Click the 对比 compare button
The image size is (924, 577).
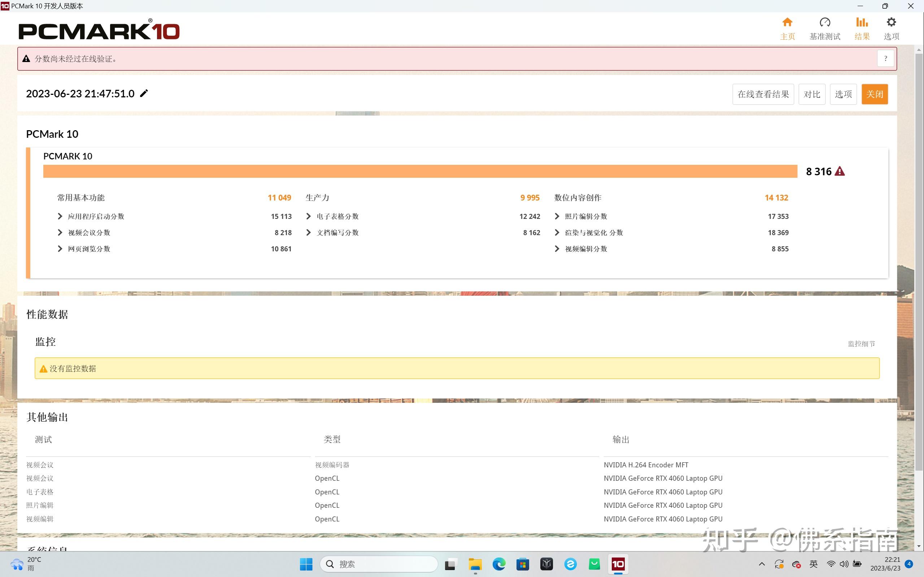pos(811,94)
